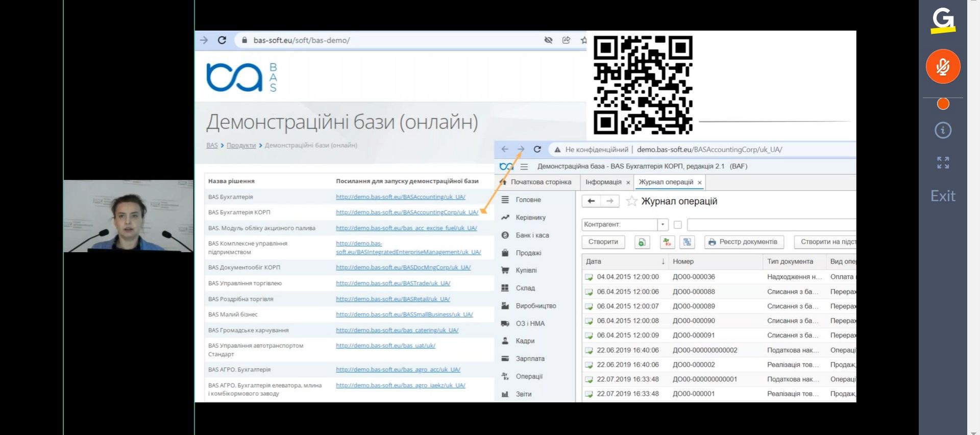Click the Не конфіденційний security warning
980x435 pixels.
pyautogui.click(x=591, y=150)
